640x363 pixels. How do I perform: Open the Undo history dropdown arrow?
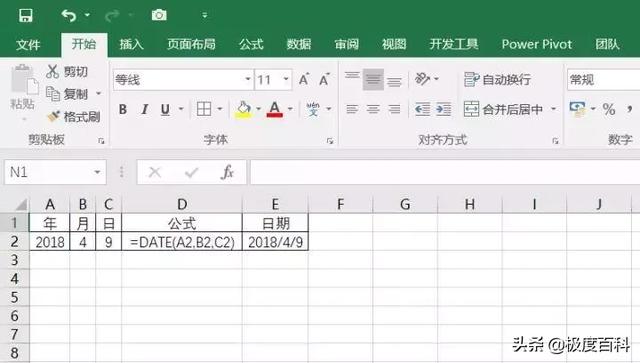pos(87,16)
